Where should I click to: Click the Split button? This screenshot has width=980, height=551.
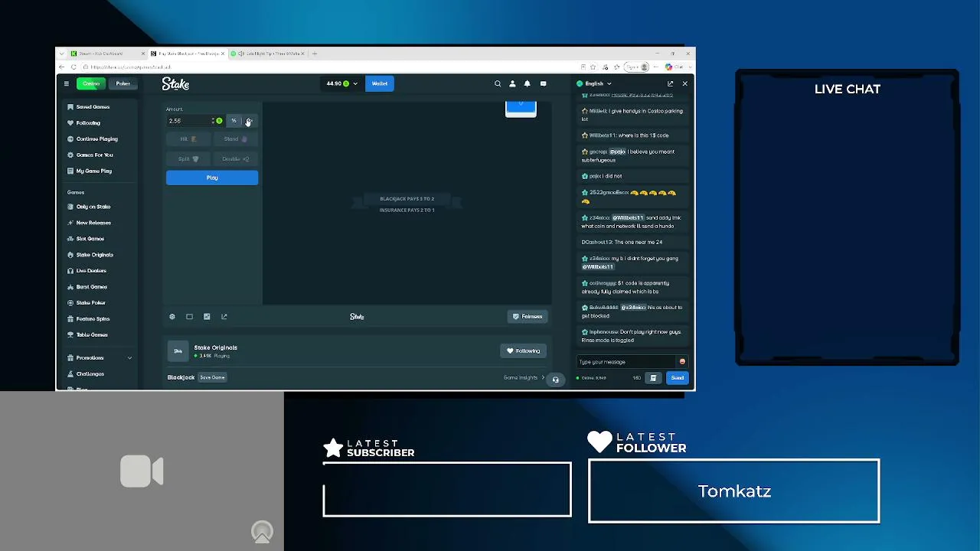coord(188,159)
